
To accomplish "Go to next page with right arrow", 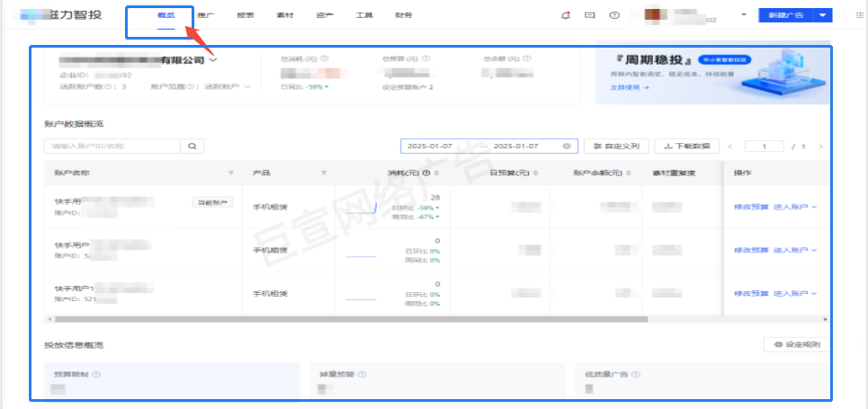I will point(820,147).
